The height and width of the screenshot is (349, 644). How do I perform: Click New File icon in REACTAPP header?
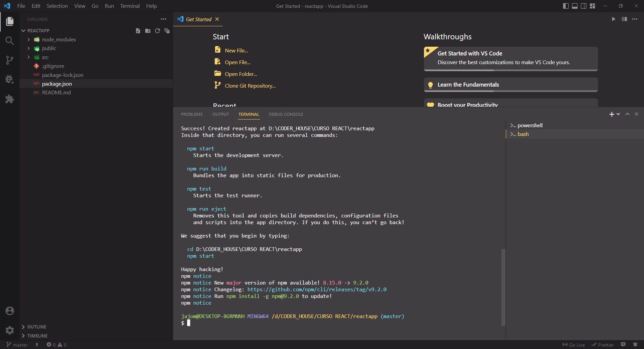pyautogui.click(x=138, y=31)
